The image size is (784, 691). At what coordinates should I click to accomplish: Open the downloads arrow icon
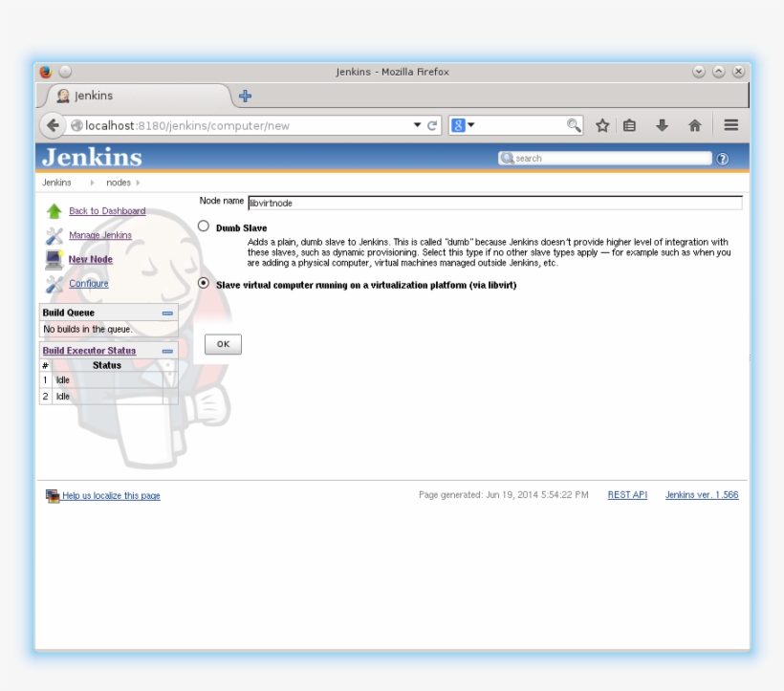click(x=662, y=125)
